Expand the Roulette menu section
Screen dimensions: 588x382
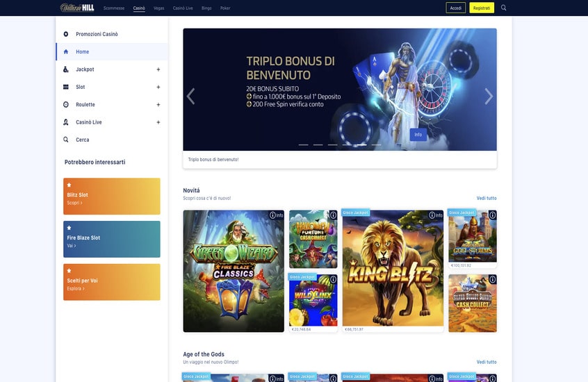pyautogui.click(x=158, y=105)
